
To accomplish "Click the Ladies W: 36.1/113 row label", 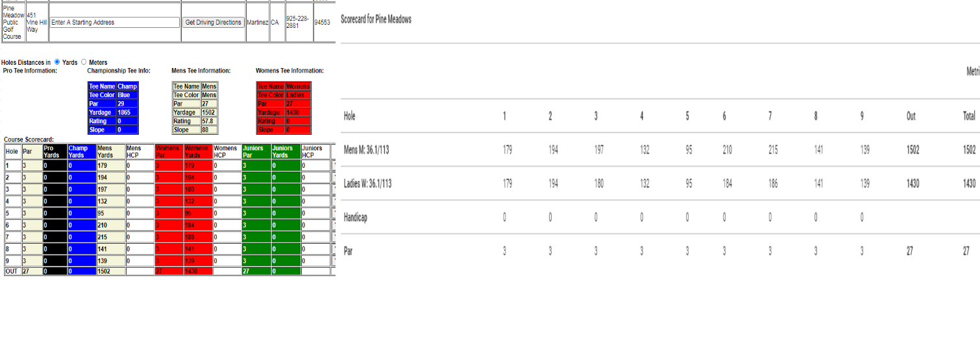I will pyautogui.click(x=368, y=183).
